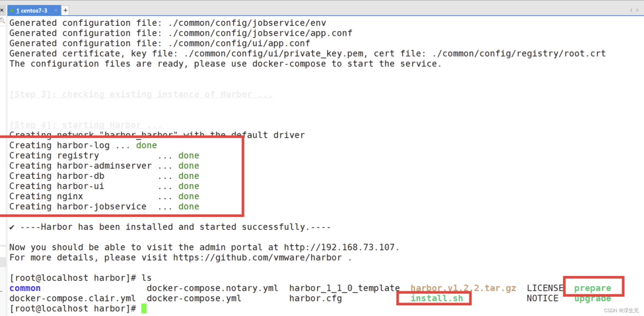Select docker-compose.clair.yml file name

72,298
